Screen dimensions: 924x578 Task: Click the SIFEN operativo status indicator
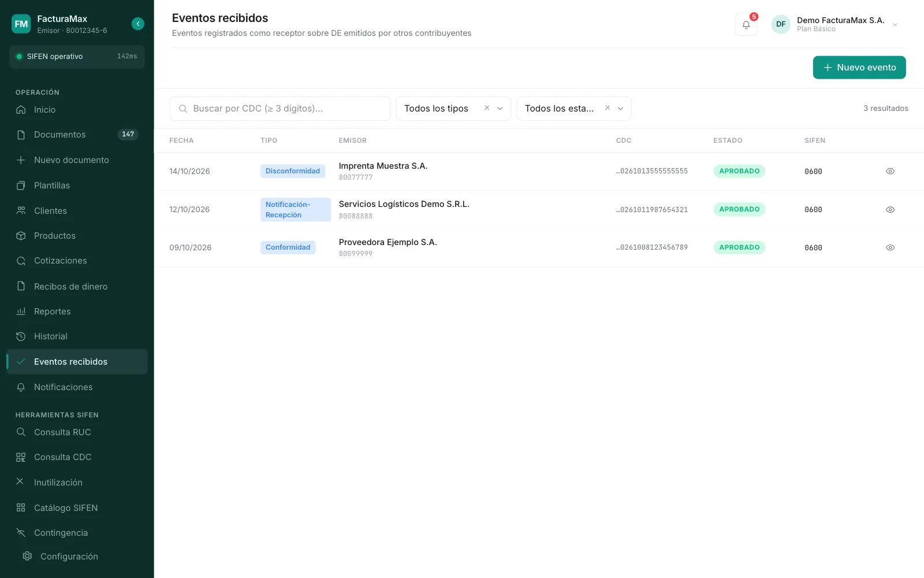(77, 57)
